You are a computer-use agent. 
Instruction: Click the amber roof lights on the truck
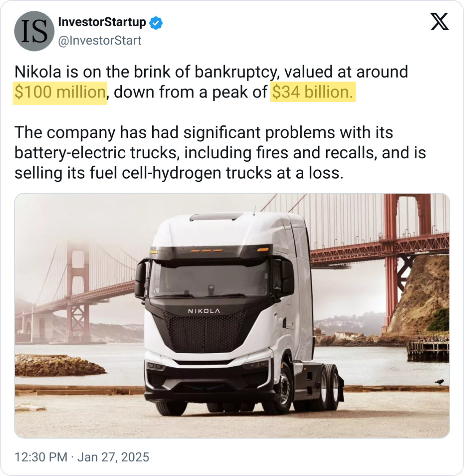click(206, 251)
